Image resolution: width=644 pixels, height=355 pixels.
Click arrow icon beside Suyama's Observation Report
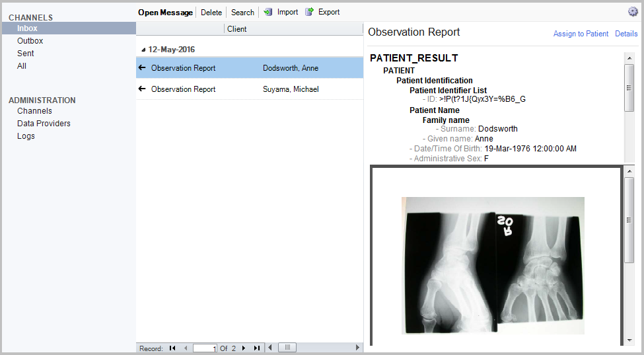point(141,89)
